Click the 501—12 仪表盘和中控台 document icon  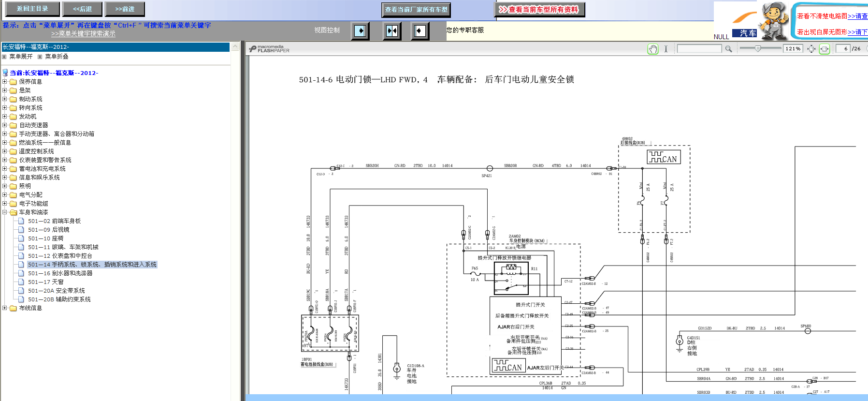tap(21, 256)
